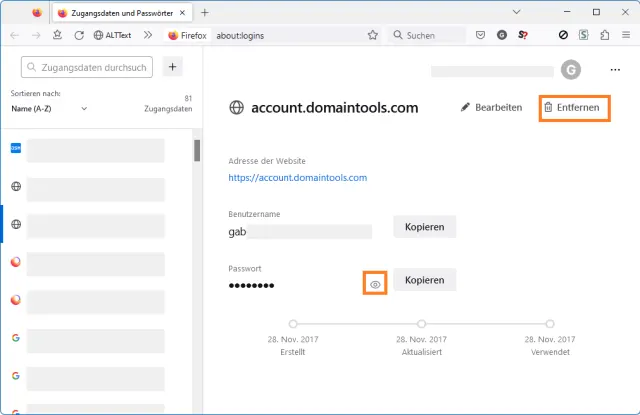Viewport: 640px width, 415px height.
Task: Click the green S extension icon
Action: [x=584, y=35]
